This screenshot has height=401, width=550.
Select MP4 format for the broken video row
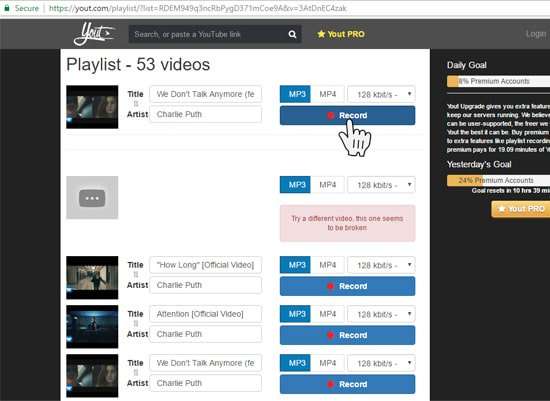pos(328,185)
